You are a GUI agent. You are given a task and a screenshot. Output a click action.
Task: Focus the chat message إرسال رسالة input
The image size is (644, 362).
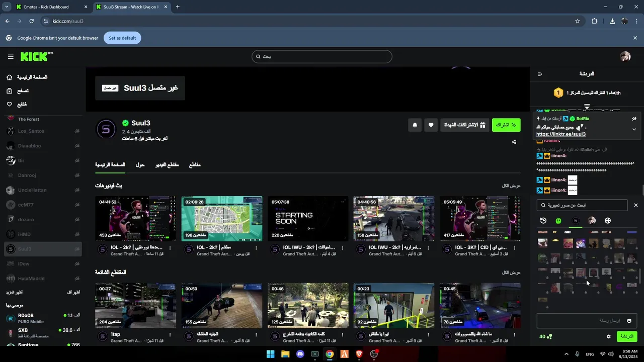pos(587,321)
